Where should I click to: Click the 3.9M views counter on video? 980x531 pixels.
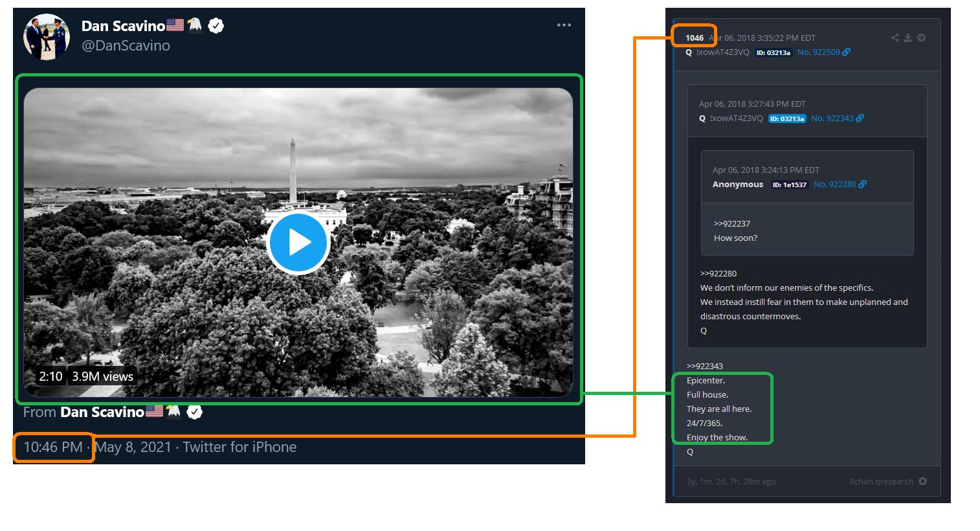click(x=102, y=376)
